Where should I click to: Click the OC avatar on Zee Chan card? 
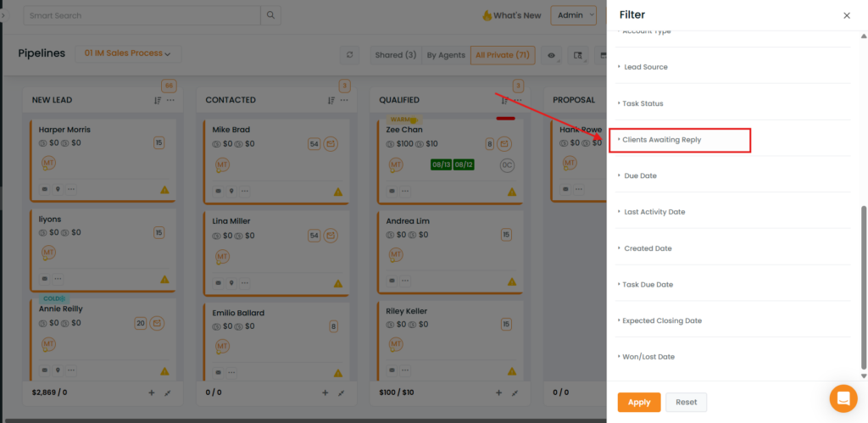(x=507, y=165)
